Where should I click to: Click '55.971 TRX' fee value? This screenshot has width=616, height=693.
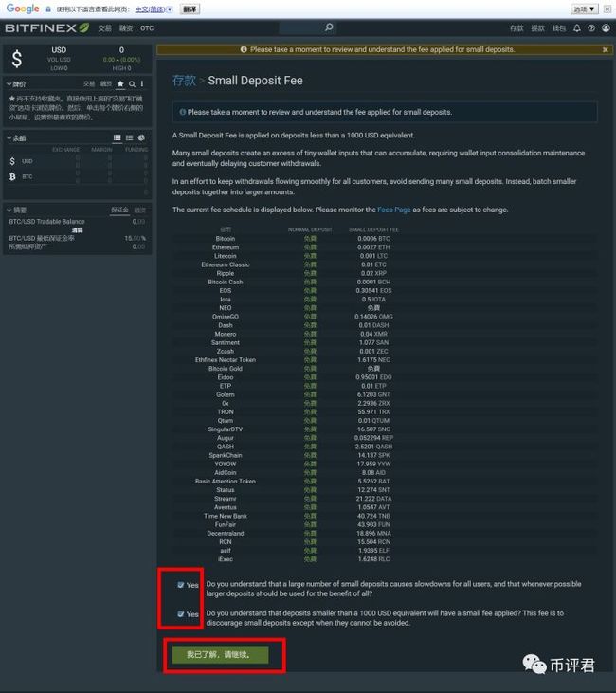coord(373,411)
